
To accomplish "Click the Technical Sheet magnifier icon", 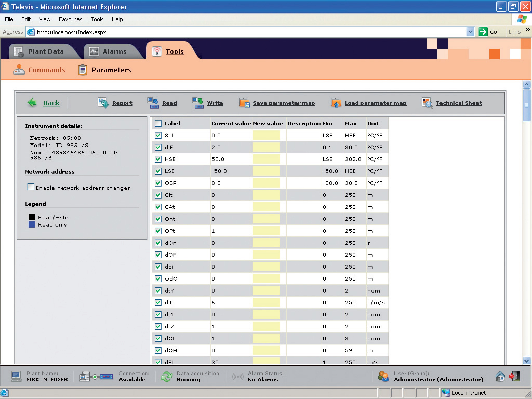I will (427, 103).
